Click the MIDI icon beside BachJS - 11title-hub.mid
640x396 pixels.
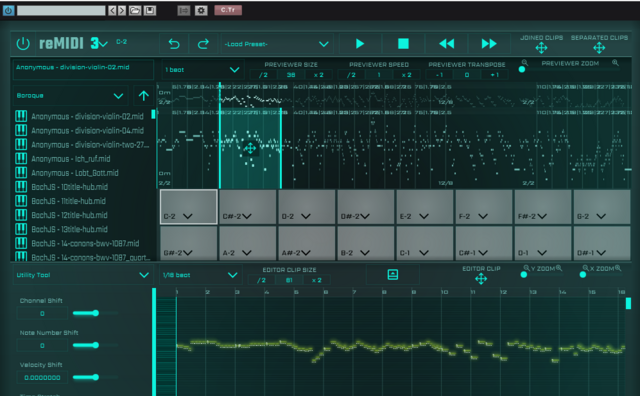coord(21,201)
